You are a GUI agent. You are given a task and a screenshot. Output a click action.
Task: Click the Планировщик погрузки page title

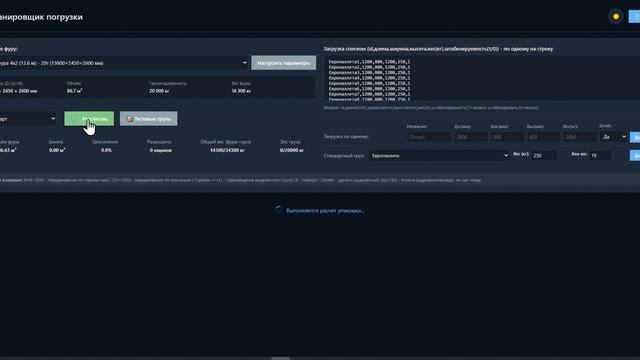point(41,17)
